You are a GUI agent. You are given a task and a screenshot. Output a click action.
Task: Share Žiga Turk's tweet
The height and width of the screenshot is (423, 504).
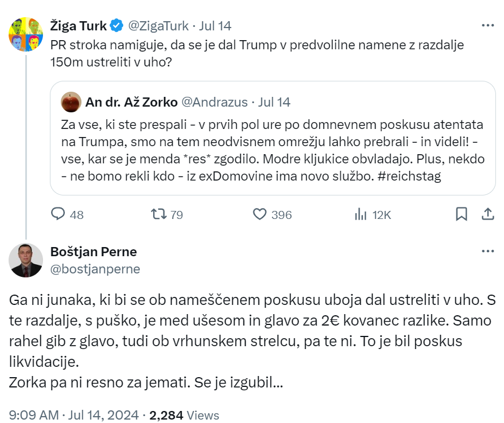488,214
